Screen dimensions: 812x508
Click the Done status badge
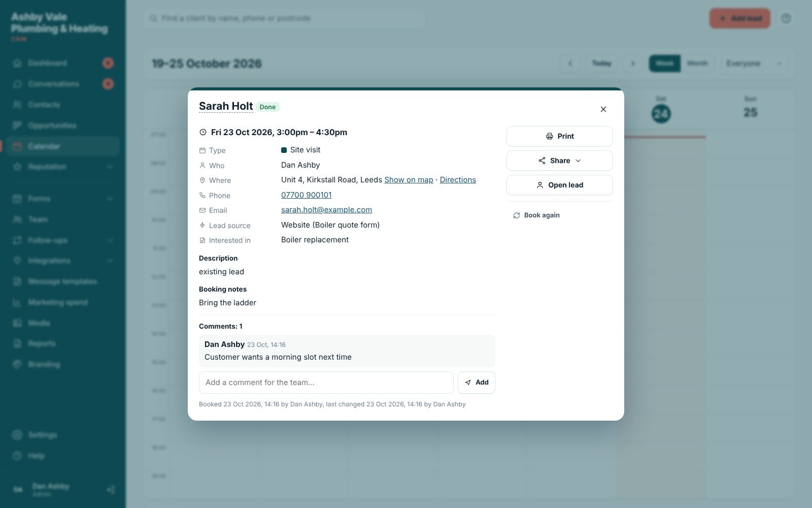[x=267, y=107]
